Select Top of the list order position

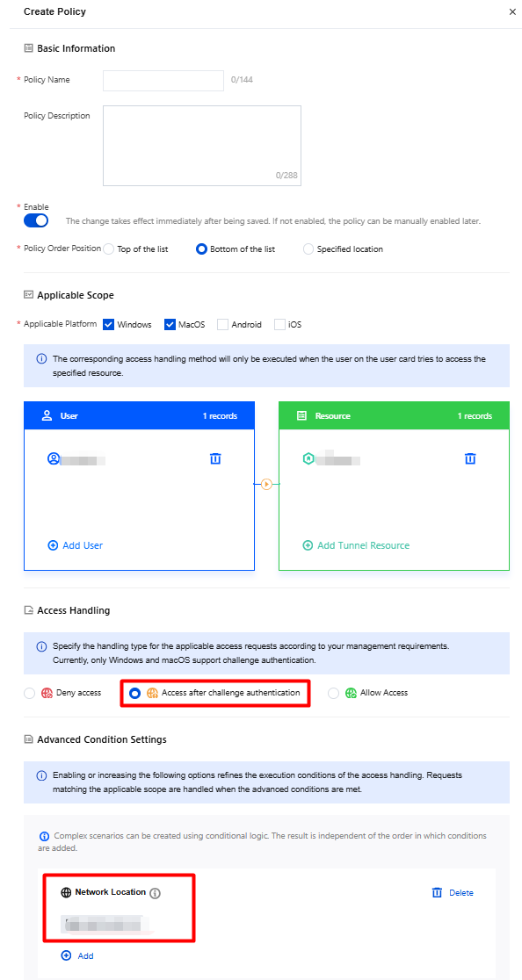pyautogui.click(x=109, y=249)
